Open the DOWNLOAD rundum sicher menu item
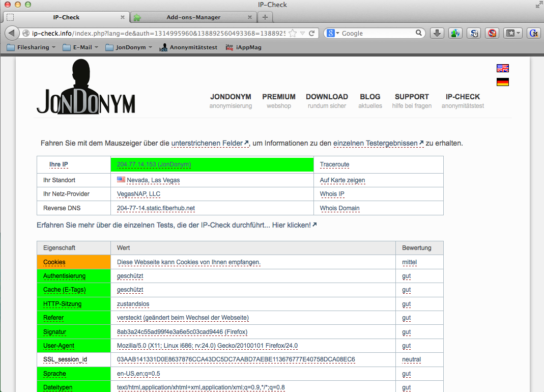 pyautogui.click(x=327, y=101)
